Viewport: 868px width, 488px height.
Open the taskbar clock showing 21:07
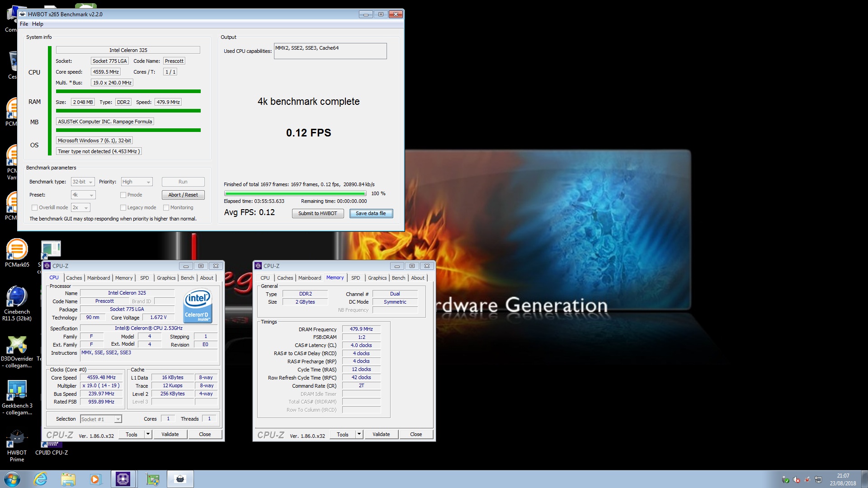point(843,479)
